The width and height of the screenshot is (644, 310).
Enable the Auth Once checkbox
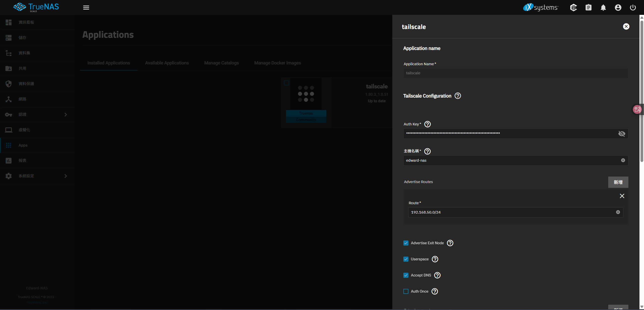[406, 291]
